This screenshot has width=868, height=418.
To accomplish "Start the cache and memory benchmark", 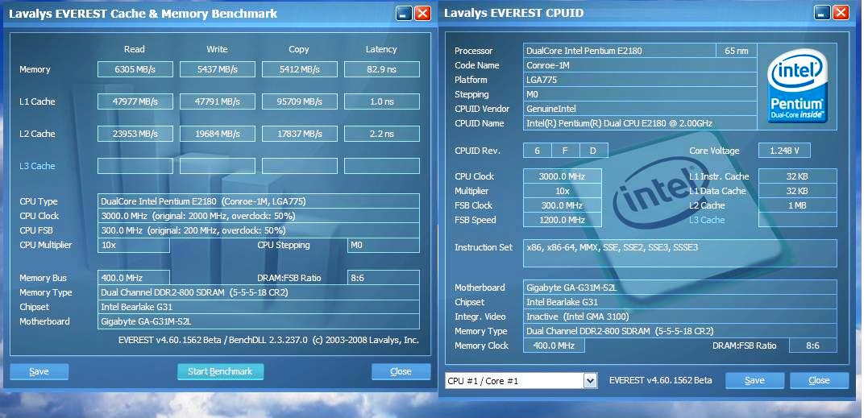I will pyautogui.click(x=220, y=371).
